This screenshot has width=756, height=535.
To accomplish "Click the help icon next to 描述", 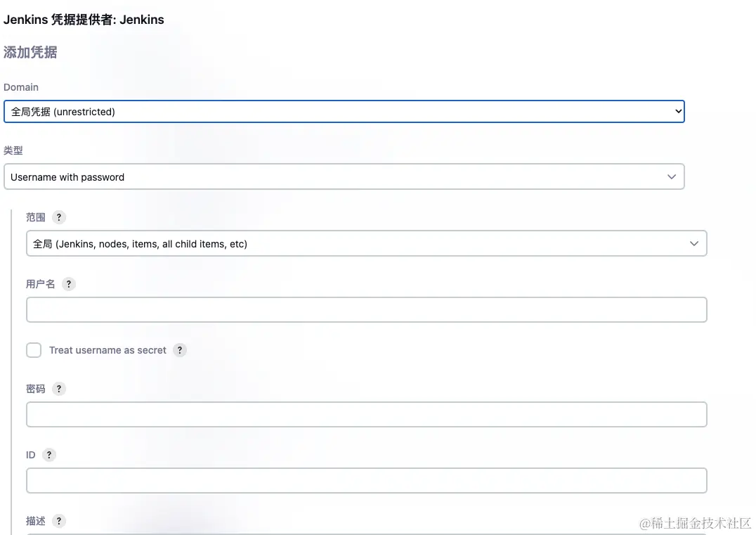I will click(x=59, y=521).
